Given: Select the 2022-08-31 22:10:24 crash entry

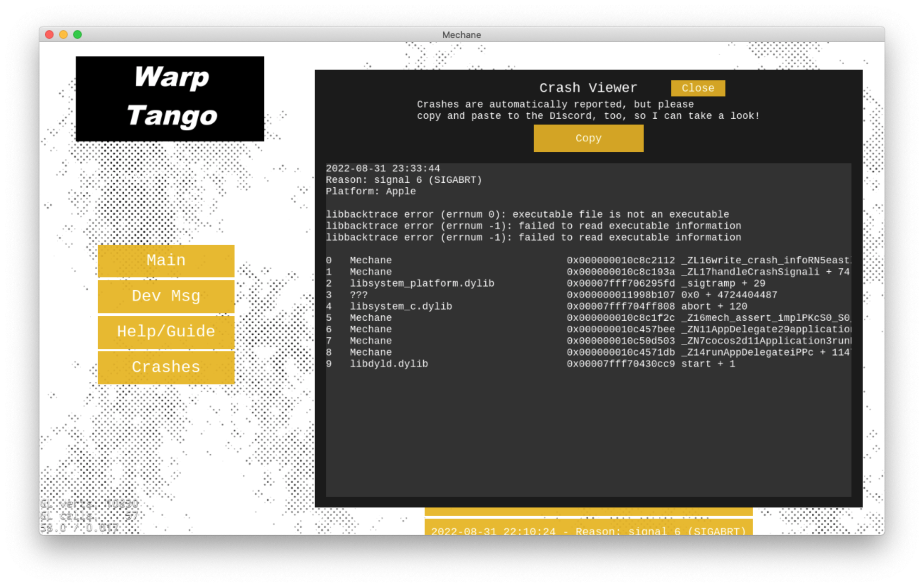Looking at the screenshot, I should (x=588, y=527).
